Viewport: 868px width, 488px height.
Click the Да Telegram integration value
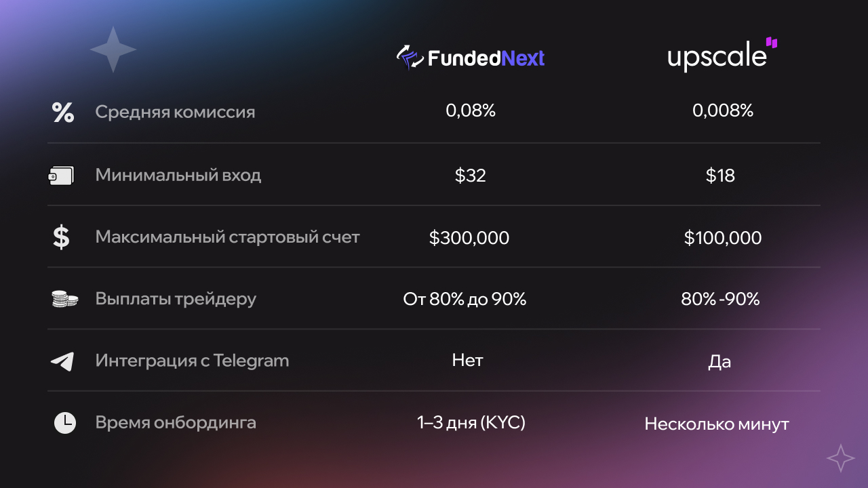(719, 362)
